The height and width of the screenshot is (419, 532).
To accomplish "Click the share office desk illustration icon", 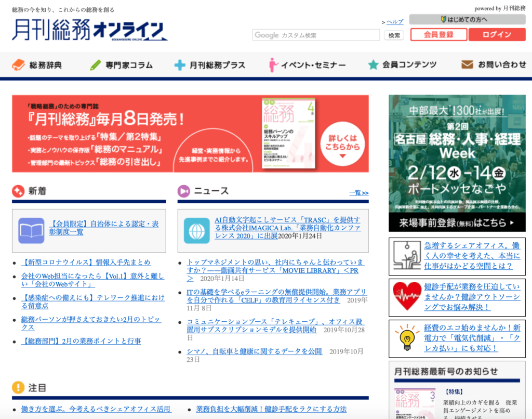I will (x=407, y=255).
